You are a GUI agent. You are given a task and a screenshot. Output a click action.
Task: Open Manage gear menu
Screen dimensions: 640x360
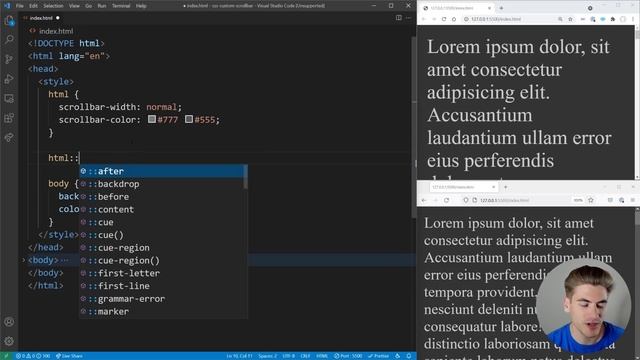[x=9, y=341]
